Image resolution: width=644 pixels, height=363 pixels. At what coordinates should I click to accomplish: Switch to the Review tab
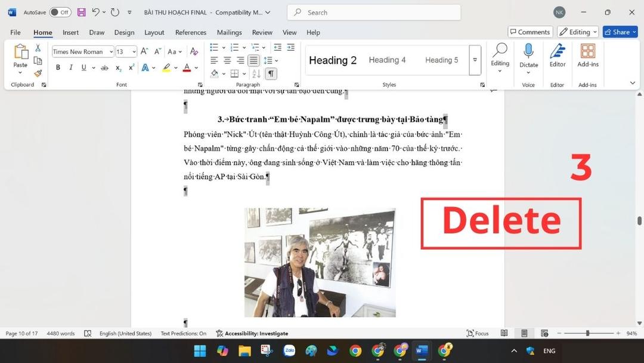pyautogui.click(x=261, y=32)
